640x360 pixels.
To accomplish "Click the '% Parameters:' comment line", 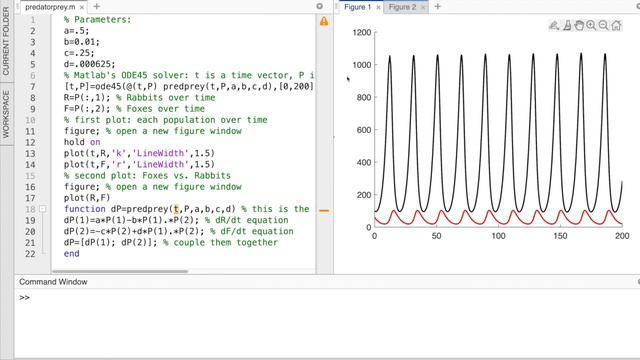I will point(98,20).
